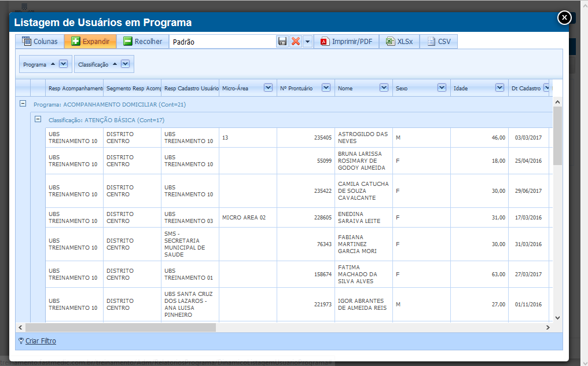
Task: Export the listing to XLSx
Action: 399,41
